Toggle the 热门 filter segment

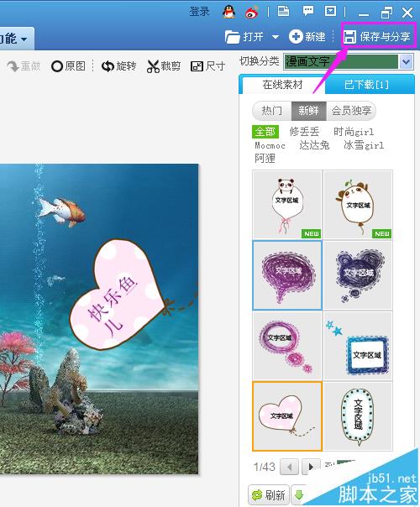pyautogui.click(x=272, y=111)
